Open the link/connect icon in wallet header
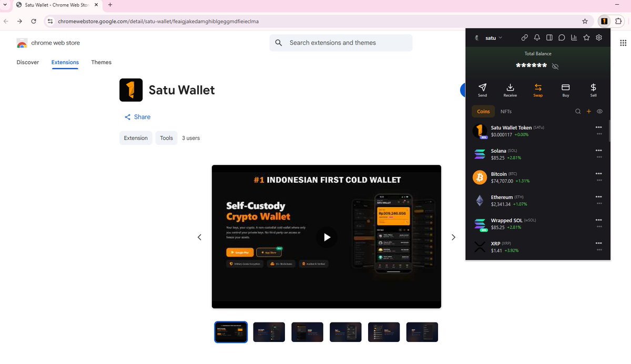Viewport: 631px width, 364px height. (x=524, y=38)
